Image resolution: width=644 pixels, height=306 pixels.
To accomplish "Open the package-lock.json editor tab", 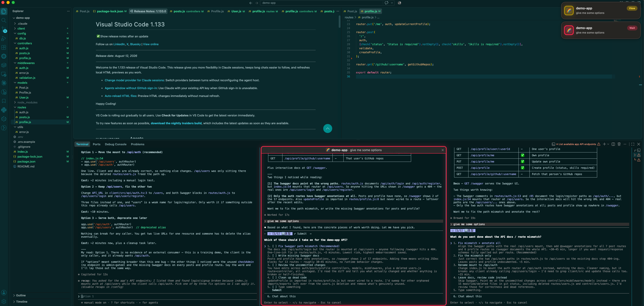I will click(x=110, y=11).
